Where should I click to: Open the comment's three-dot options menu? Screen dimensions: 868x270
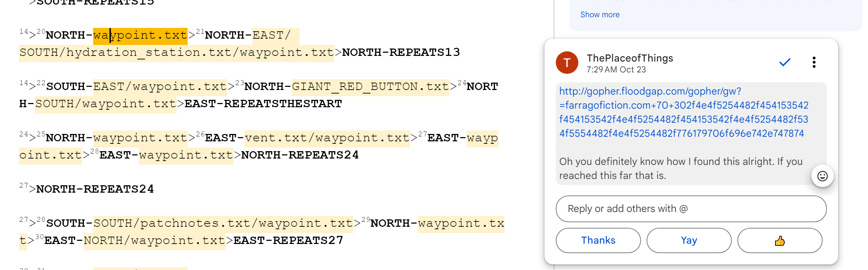[x=814, y=62]
